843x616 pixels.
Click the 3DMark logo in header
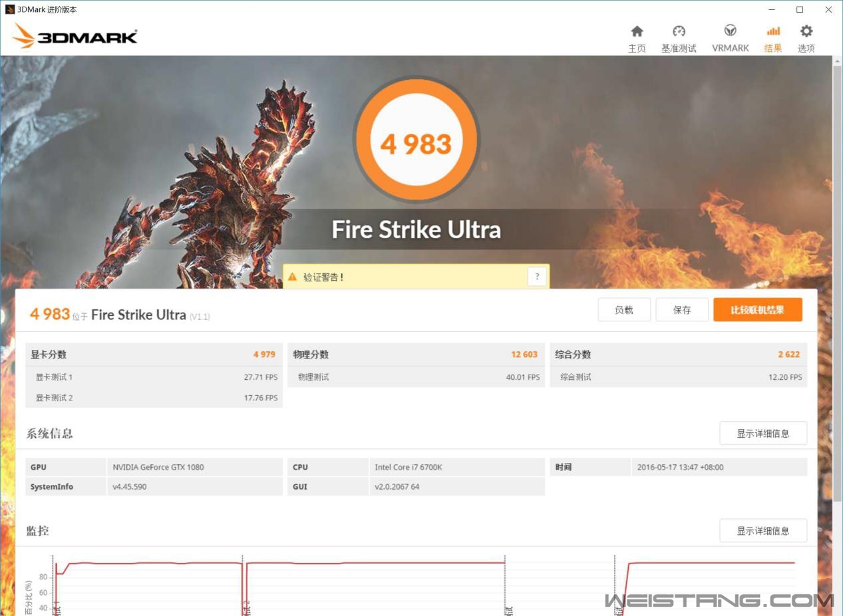(75, 36)
